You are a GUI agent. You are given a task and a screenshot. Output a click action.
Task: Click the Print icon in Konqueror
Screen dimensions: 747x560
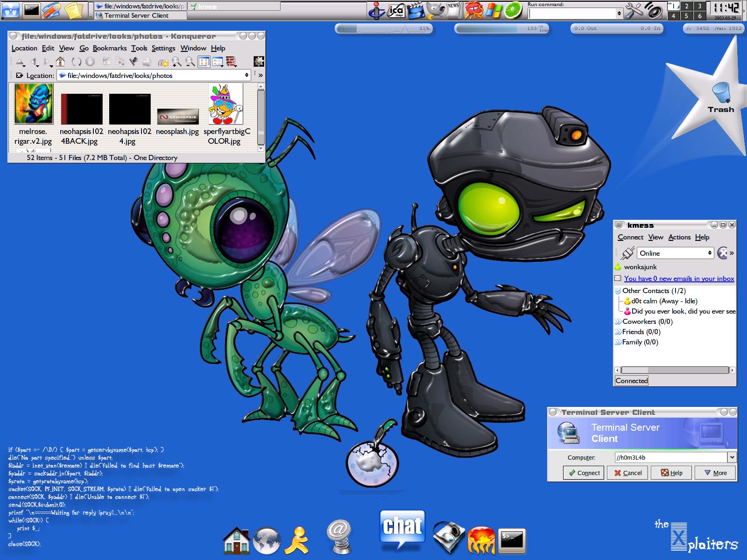(147, 62)
